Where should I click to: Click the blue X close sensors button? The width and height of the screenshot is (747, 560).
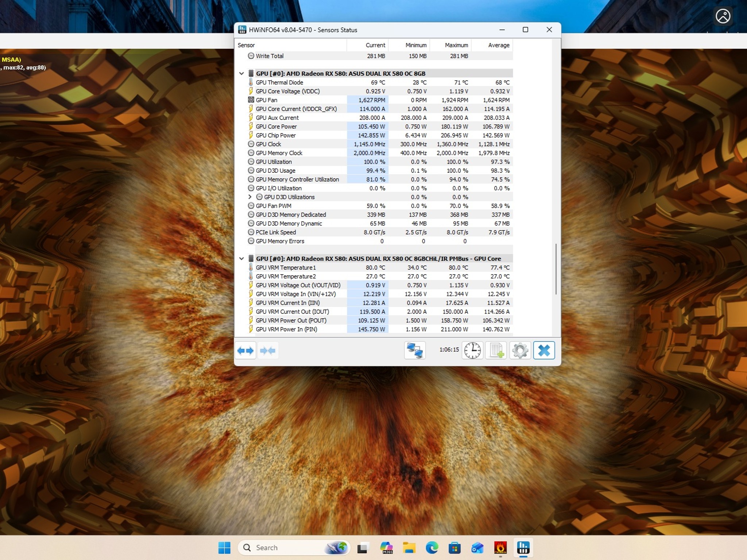point(544,350)
